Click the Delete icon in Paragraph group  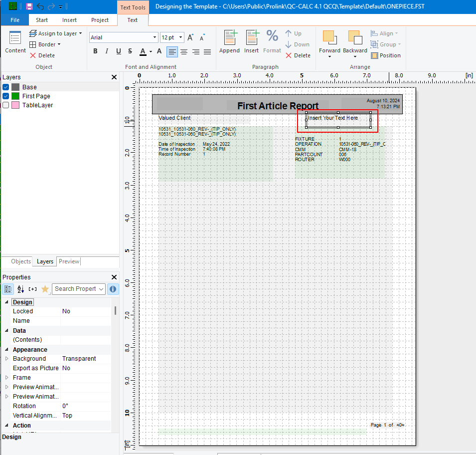click(x=298, y=55)
